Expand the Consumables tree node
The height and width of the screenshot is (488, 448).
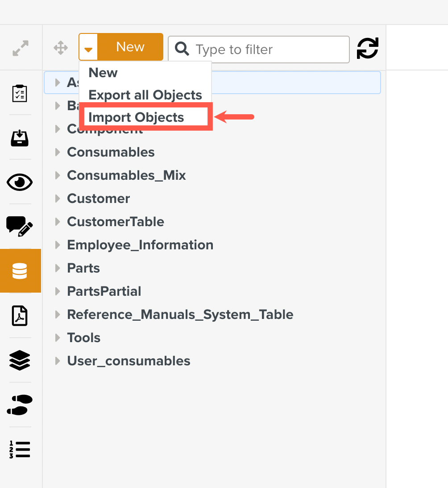coord(58,152)
